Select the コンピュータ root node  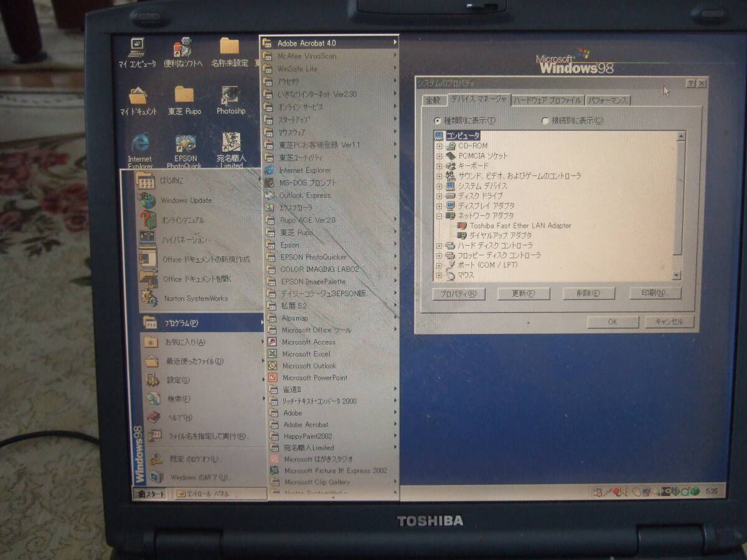pyautogui.click(x=463, y=136)
